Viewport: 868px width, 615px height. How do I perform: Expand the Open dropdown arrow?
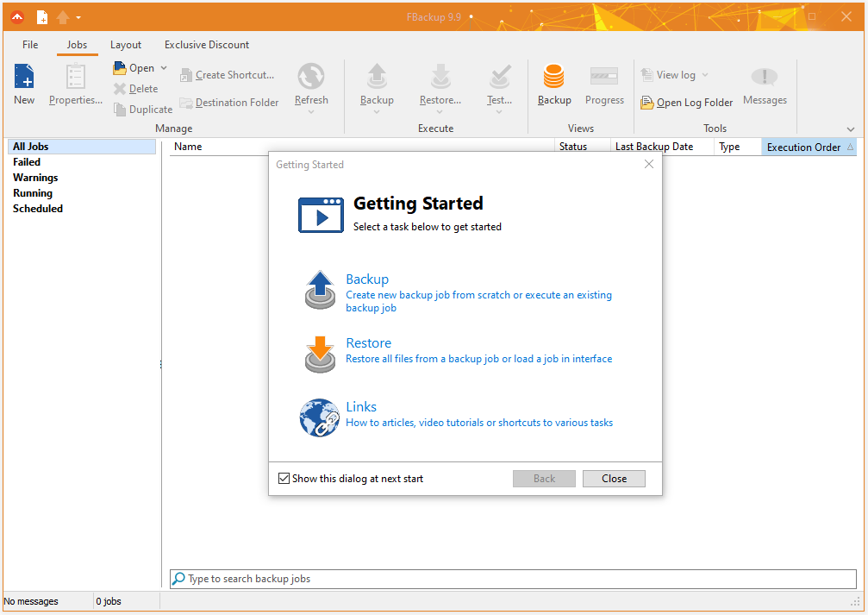tap(164, 67)
